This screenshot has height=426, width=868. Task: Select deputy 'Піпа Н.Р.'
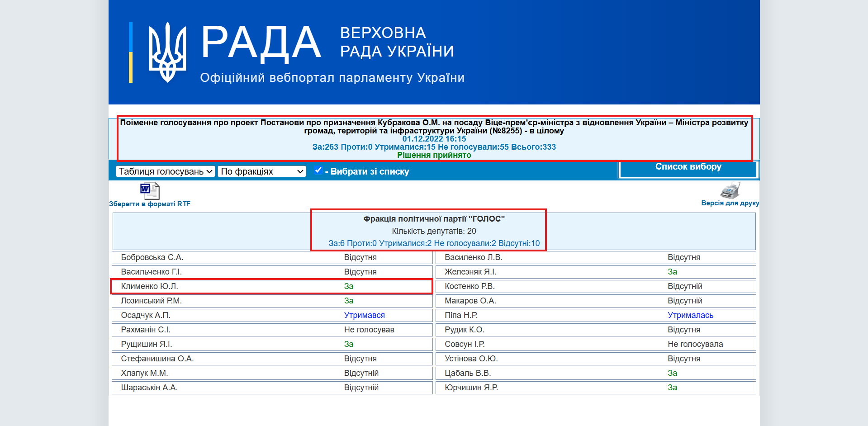coord(461,315)
